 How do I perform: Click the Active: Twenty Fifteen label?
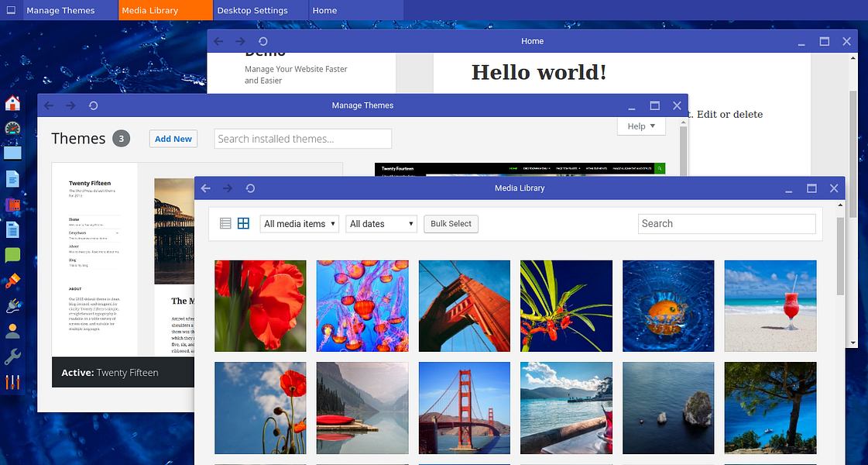[x=110, y=373]
